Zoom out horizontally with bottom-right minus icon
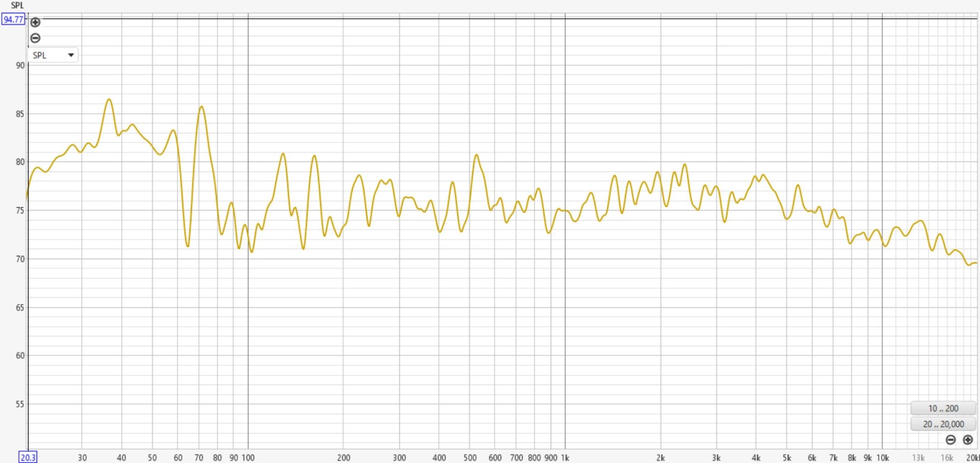 [x=950, y=440]
